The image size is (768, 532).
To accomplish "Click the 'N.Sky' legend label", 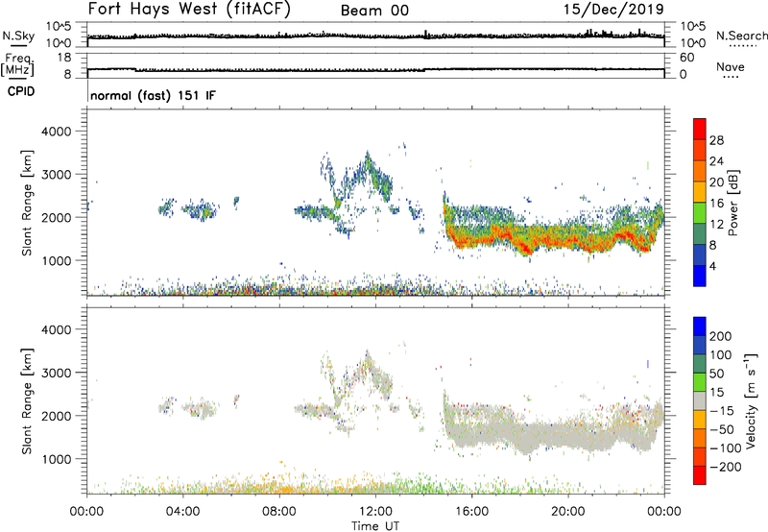I will 18,36.
